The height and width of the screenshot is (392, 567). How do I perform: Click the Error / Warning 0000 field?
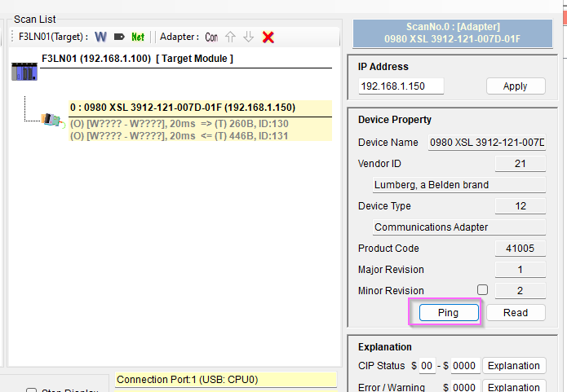click(x=465, y=386)
